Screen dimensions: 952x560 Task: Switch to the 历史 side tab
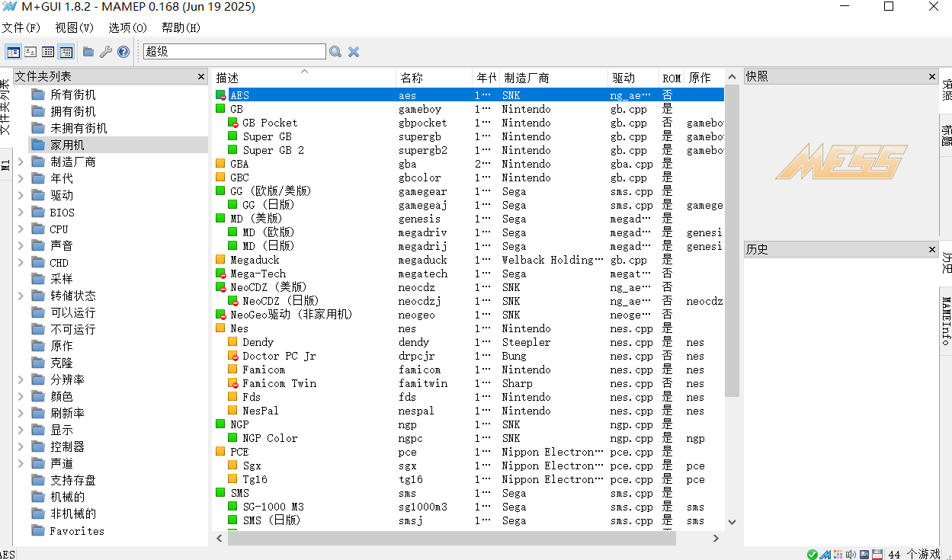pyautogui.click(x=946, y=264)
